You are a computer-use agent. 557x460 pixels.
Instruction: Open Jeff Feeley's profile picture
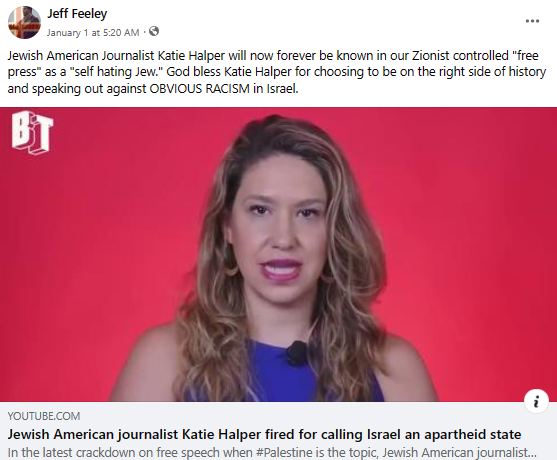pos(24,22)
